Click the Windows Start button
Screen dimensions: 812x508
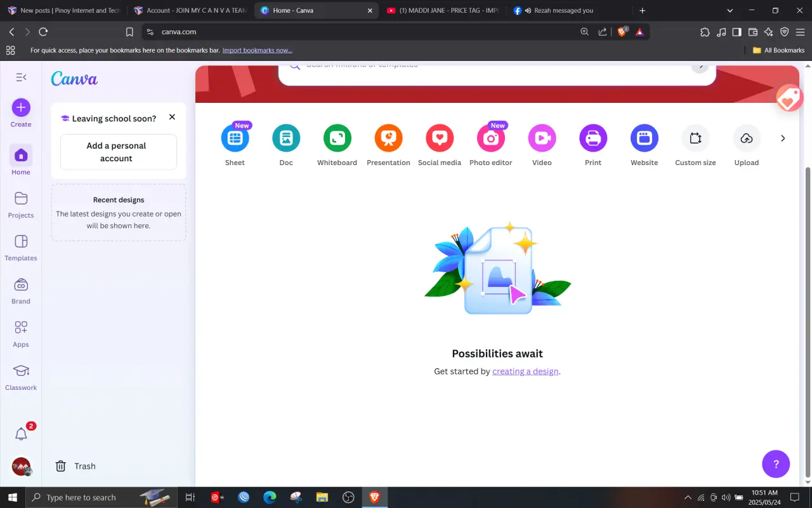[x=13, y=497]
